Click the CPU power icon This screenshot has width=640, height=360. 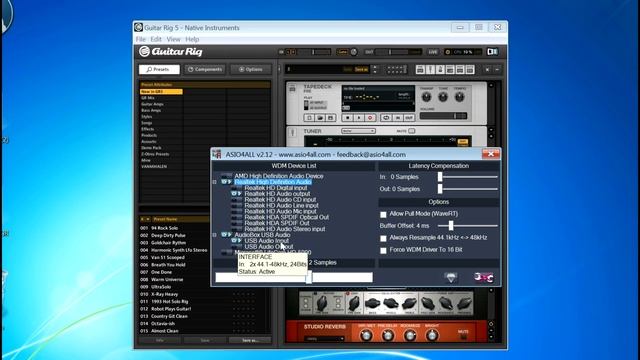pyautogui.click(x=448, y=52)
